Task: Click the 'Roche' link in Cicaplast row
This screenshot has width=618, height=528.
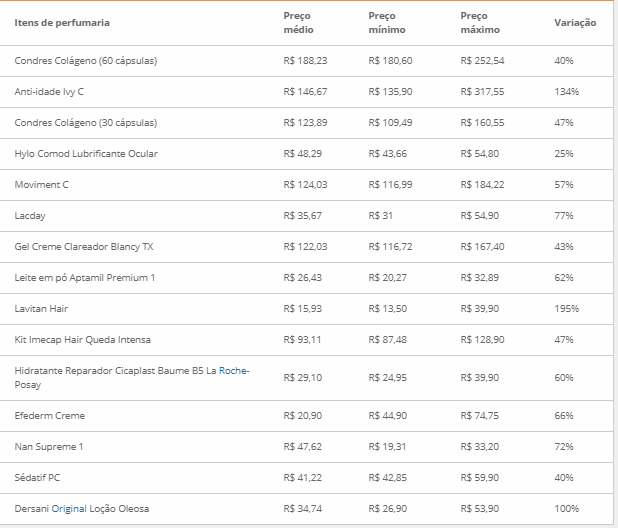Action: (232, 371)
